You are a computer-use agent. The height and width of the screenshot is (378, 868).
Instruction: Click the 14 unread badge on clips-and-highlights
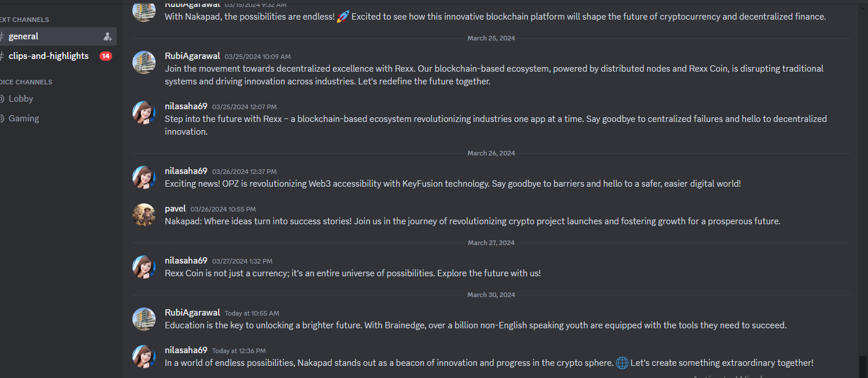click(x=105, y=56)
